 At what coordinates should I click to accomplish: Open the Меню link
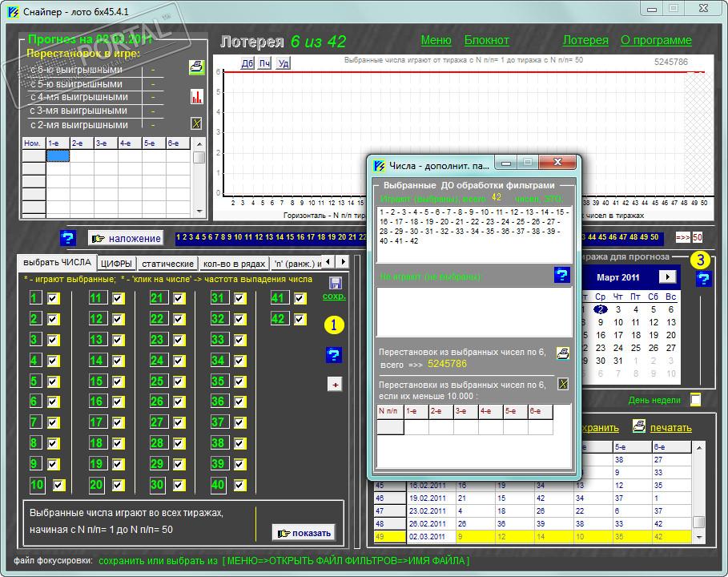tap(436, 40)
